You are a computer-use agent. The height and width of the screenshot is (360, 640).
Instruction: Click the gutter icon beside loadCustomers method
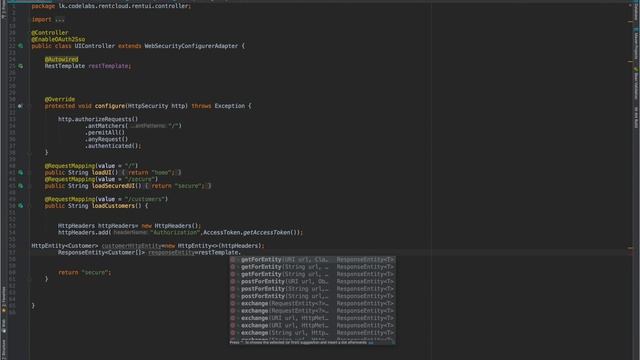[x=20, y=206]
